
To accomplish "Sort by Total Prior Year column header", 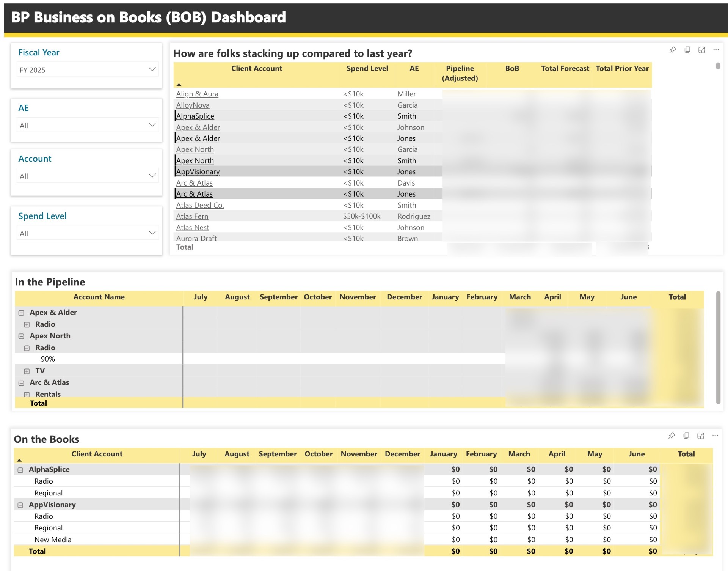I will pyautogui.click(x=622, y=68).
